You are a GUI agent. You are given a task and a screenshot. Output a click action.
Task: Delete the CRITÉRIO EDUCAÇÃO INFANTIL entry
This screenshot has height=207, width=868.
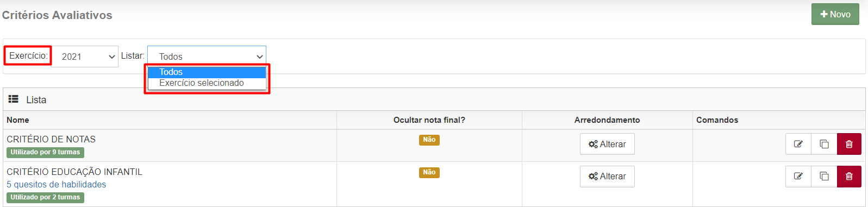(849, 176)
